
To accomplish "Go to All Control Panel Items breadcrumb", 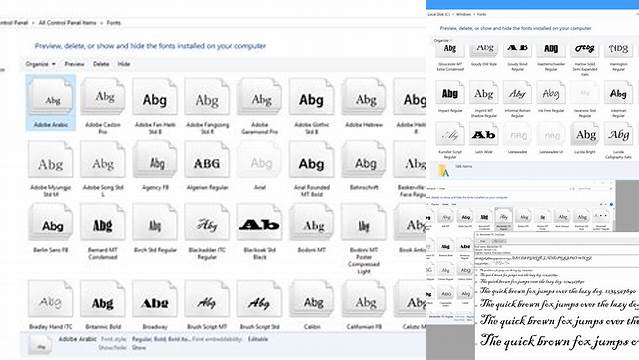I will 67,23.
